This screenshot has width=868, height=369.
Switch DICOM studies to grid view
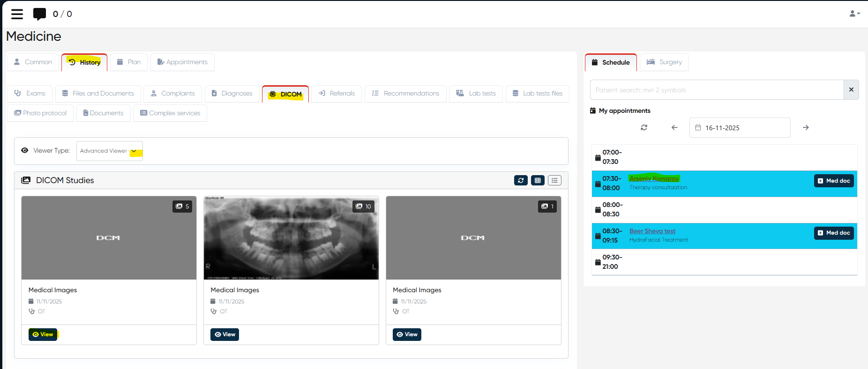tap(538, 180)
